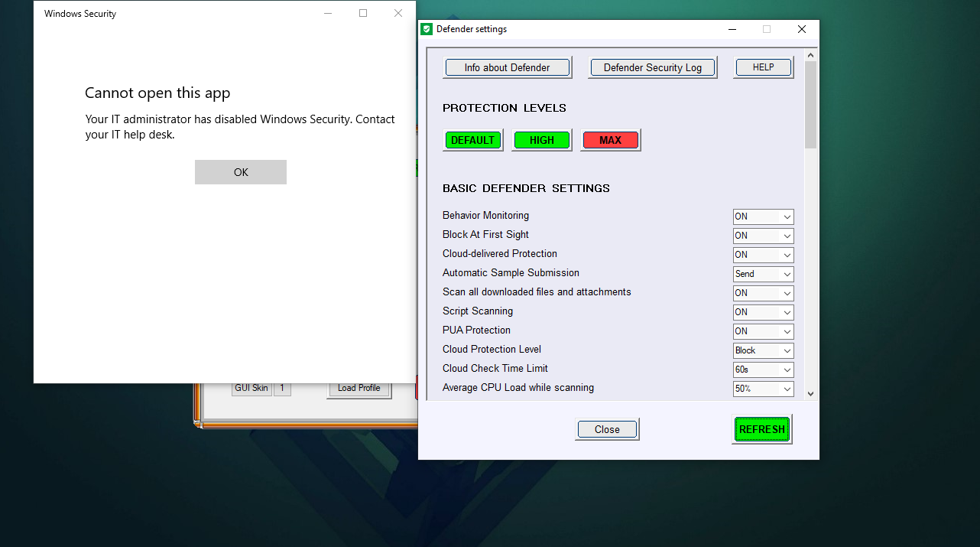The height and width of the screenshot is (547, 980).
Task: Click OK in the Windows Security dialog
Action: (x=241, y=172)
